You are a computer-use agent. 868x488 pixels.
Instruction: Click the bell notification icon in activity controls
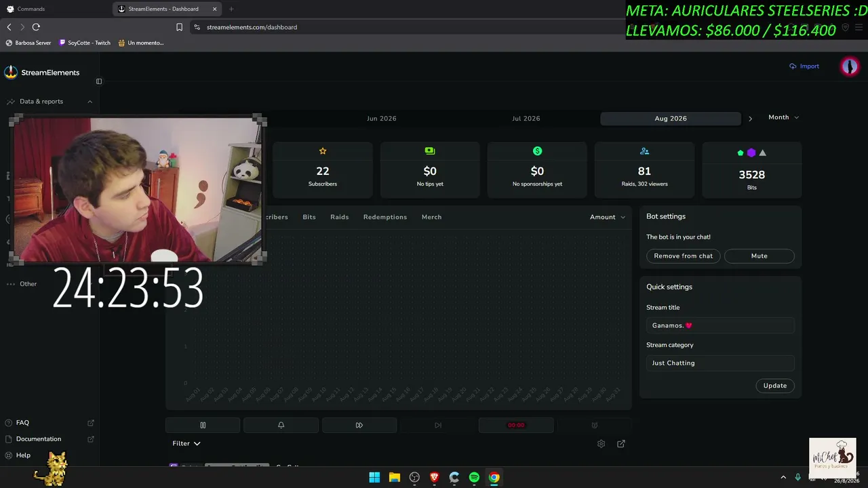tap(281, 425)
